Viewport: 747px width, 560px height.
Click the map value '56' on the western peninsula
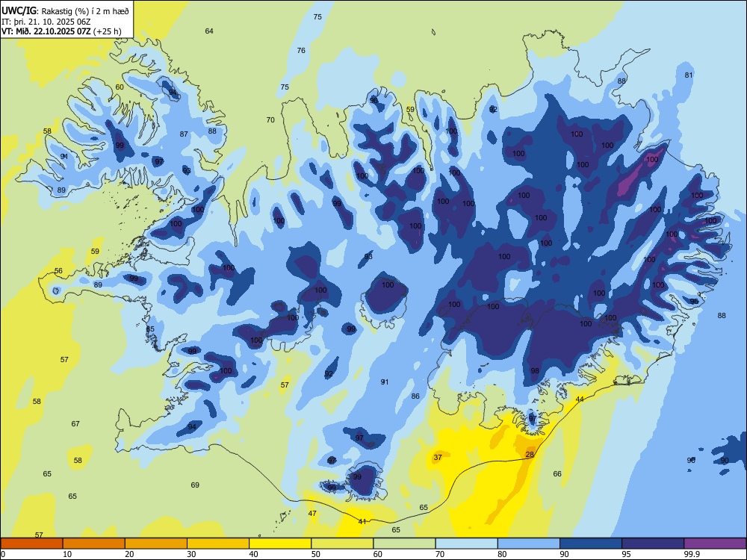tap(58, 270)
